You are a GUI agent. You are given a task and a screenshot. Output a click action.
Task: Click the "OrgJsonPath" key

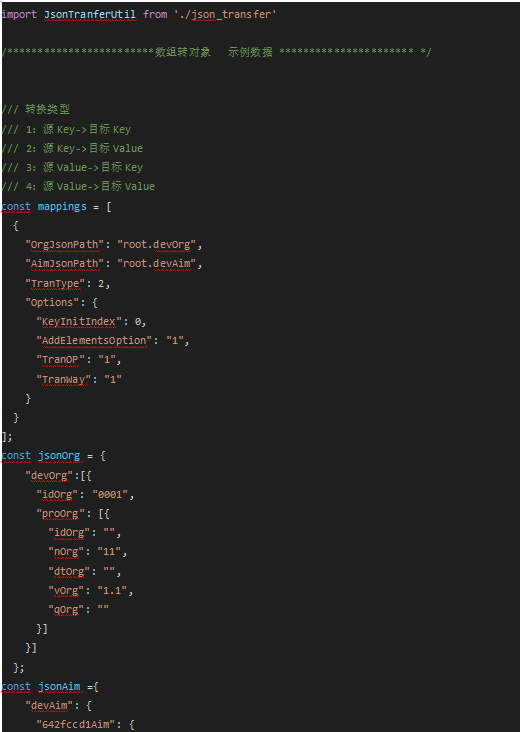click(x=65, y=245)
